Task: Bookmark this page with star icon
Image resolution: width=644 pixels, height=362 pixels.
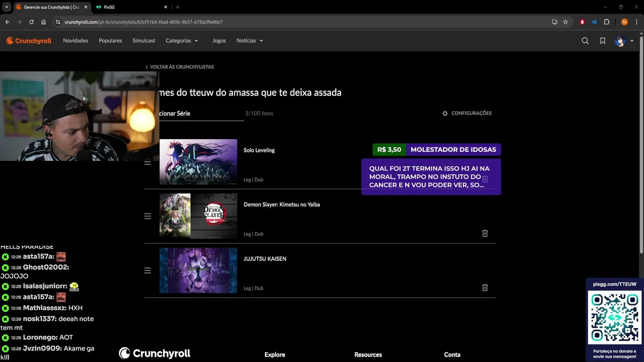Action: click(566, 22)
